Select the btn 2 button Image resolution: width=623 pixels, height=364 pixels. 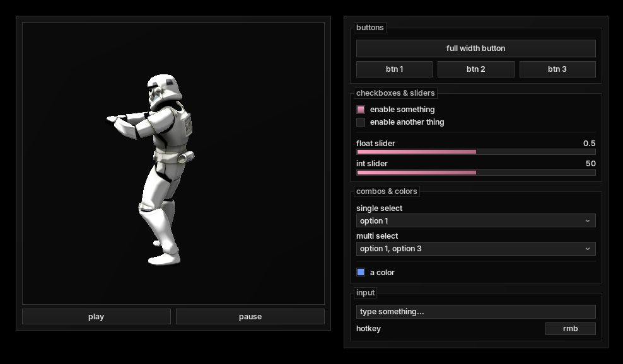click(x=475, y=69)
